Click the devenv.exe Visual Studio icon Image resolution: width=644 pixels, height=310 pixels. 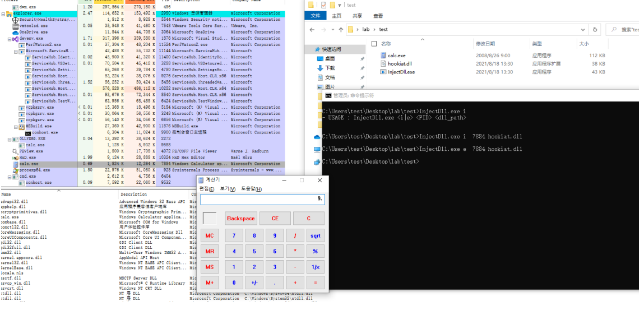coord(16,39)
